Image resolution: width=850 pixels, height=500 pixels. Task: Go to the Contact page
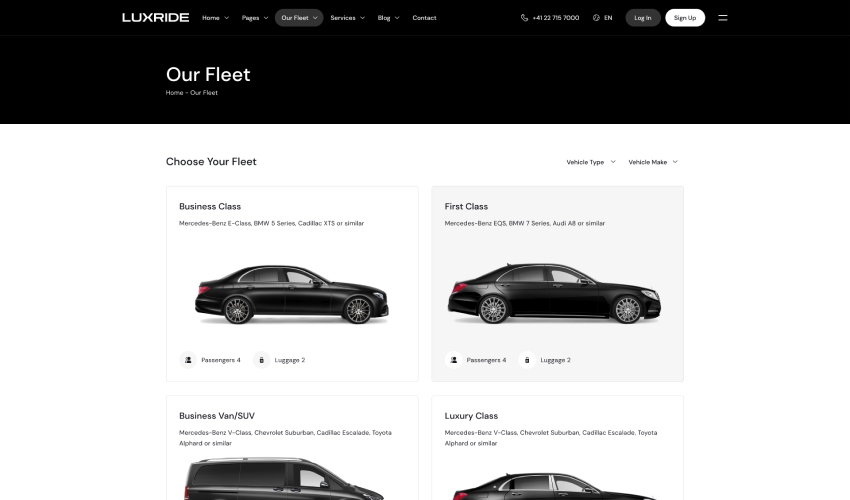424,18
